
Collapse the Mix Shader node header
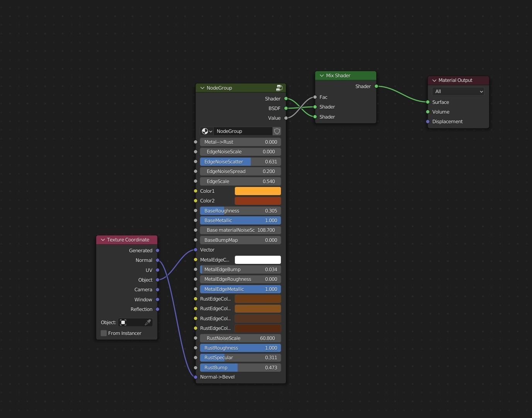tap(321, 75)
